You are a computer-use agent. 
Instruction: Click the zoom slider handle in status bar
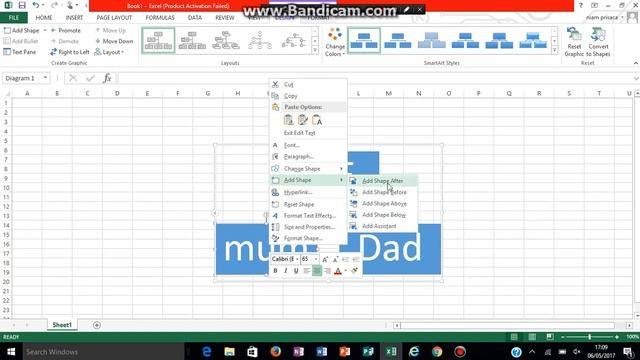tap(589, 337)
